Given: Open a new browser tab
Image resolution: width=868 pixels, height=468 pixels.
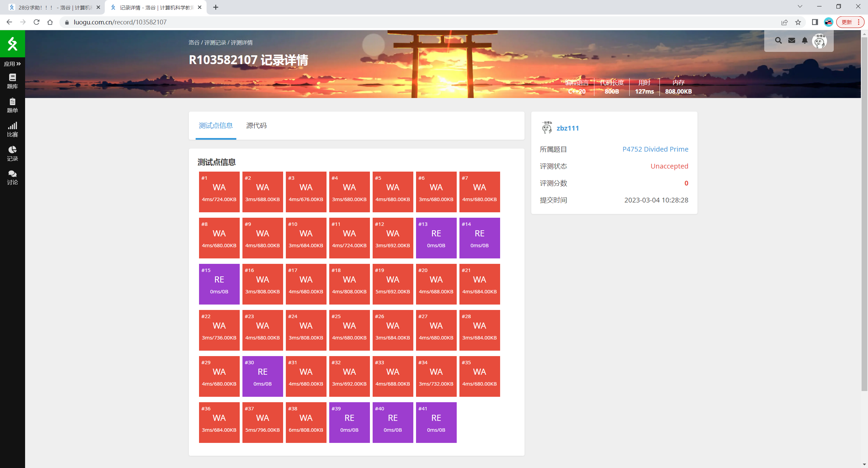Looking at the screenshot, I should [x=216, y=7].
